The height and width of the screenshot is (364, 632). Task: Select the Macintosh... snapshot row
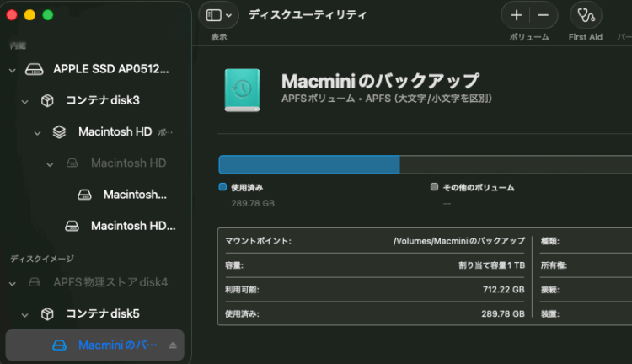(x=95, y=195)
